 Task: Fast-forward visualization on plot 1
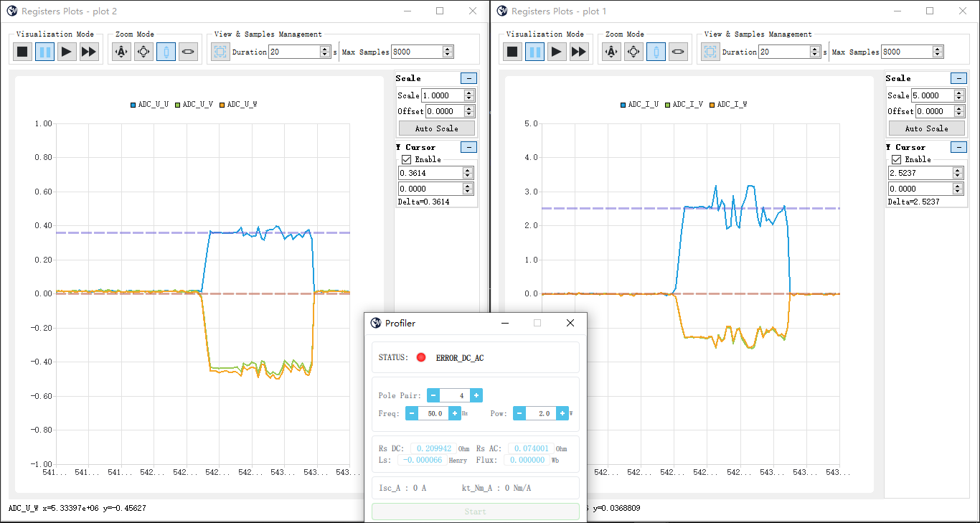point(579,51)
